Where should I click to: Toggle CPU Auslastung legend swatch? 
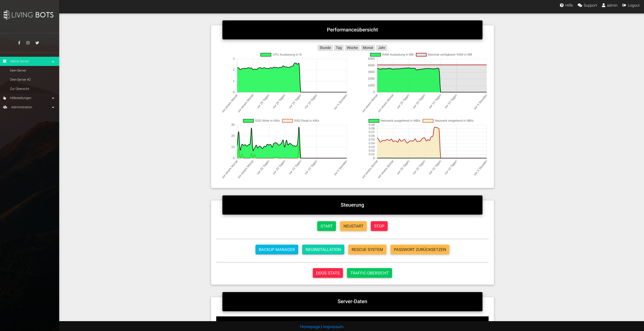coord(266,55)
